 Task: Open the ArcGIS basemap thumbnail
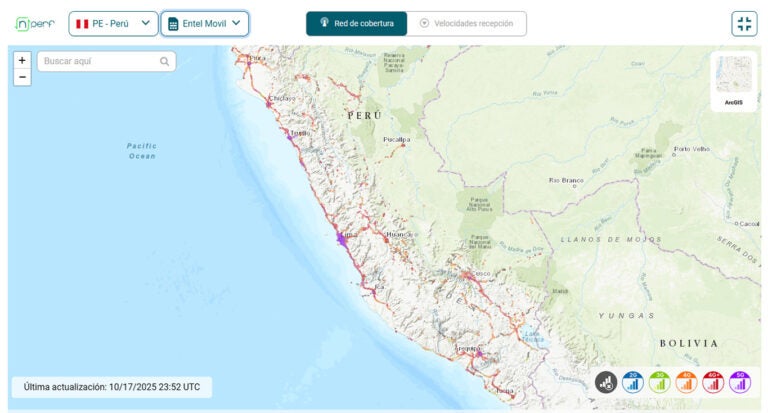[733, 78]
